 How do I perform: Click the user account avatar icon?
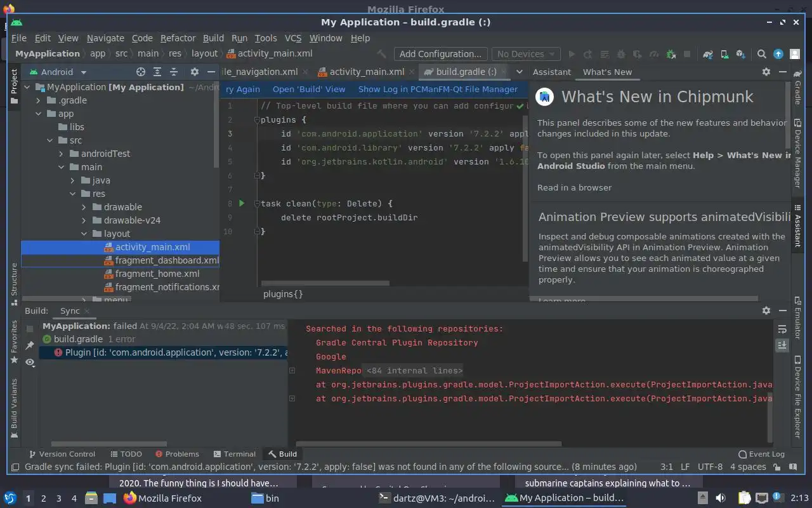coord(795,54)
